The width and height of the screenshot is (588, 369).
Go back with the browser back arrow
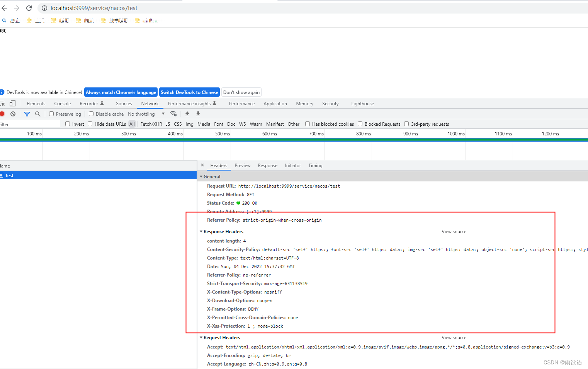tap(5, 8)
